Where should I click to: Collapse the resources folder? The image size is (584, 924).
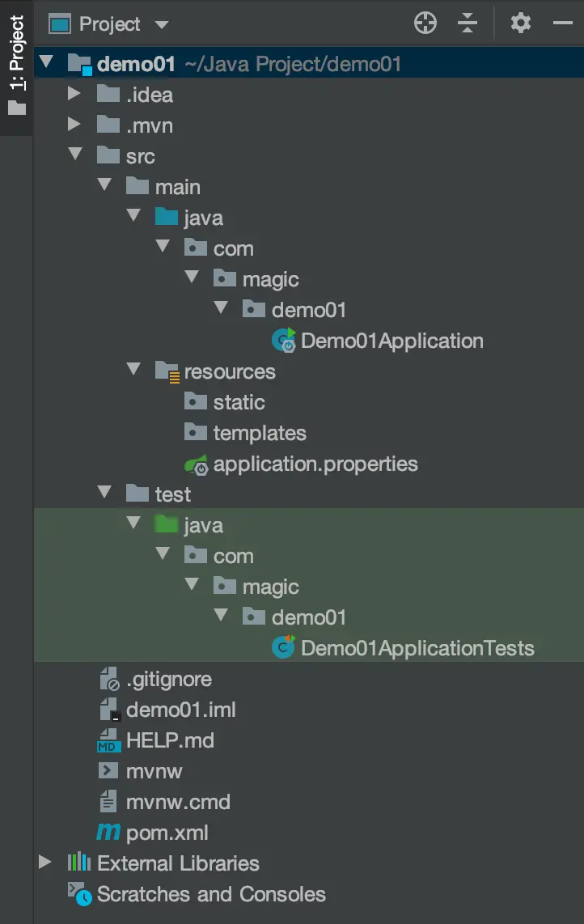coord(134,371)
